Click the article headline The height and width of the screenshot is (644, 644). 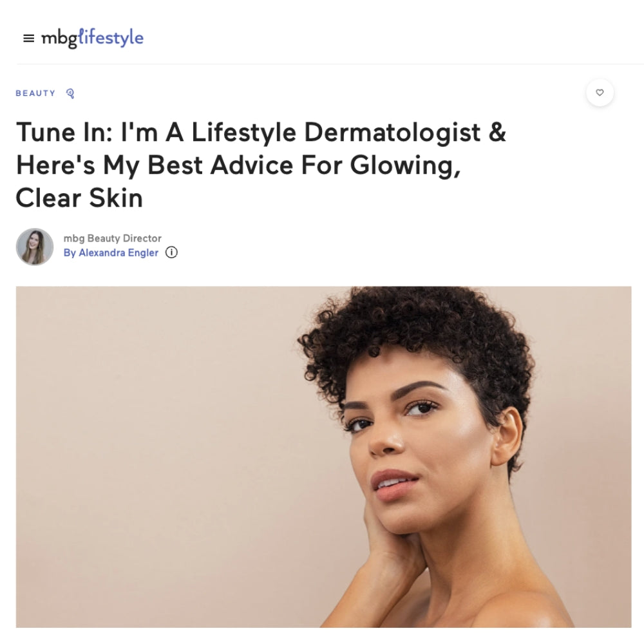click(261, 165)
